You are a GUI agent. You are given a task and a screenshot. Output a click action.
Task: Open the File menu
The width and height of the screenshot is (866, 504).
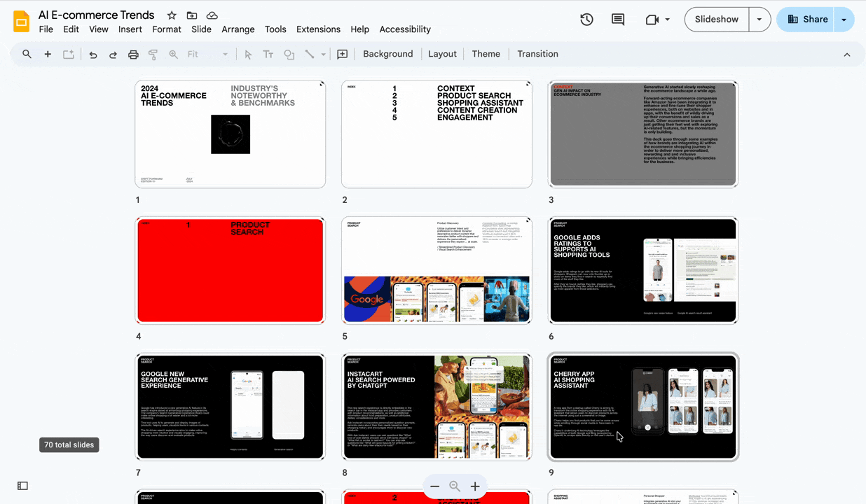(46, 29)
